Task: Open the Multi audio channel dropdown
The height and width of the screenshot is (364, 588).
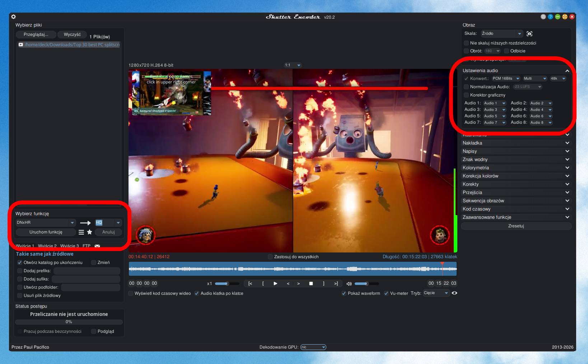Action: (x=535, y=79)
